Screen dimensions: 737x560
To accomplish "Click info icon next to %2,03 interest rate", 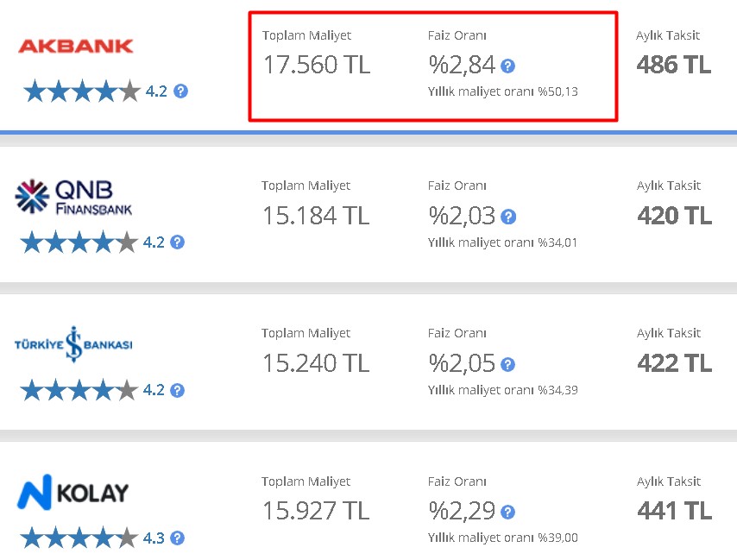I will [508, 217].
